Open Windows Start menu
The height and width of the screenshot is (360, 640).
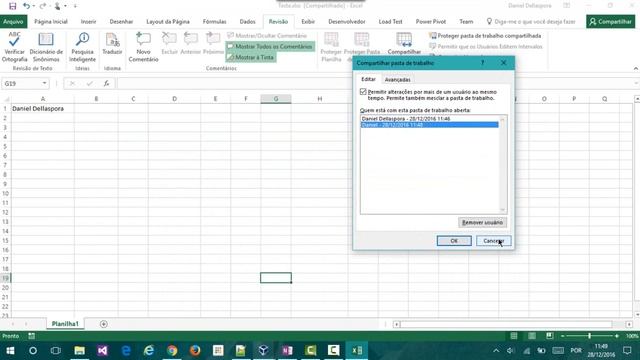point(10,351)
